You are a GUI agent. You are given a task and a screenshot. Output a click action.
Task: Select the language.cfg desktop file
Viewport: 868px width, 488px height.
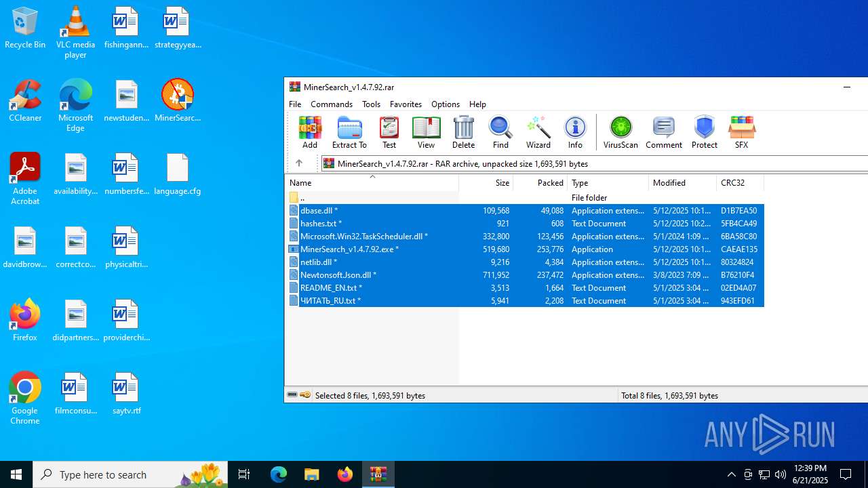tap(178, 174)
